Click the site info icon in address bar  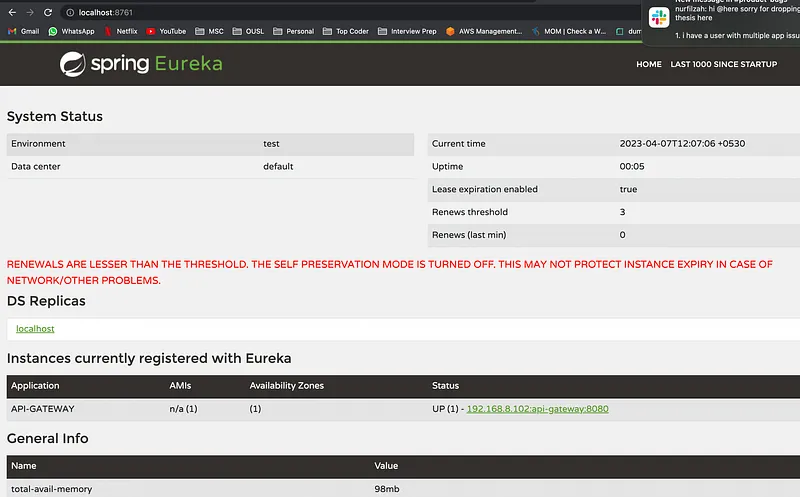click(70, 12)
